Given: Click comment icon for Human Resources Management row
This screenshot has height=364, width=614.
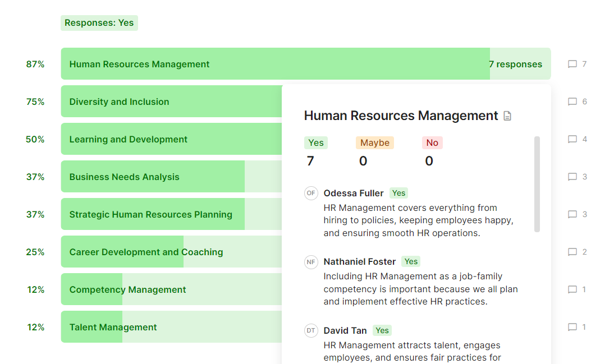Looking at the screenshot, I should coord(572,64).
